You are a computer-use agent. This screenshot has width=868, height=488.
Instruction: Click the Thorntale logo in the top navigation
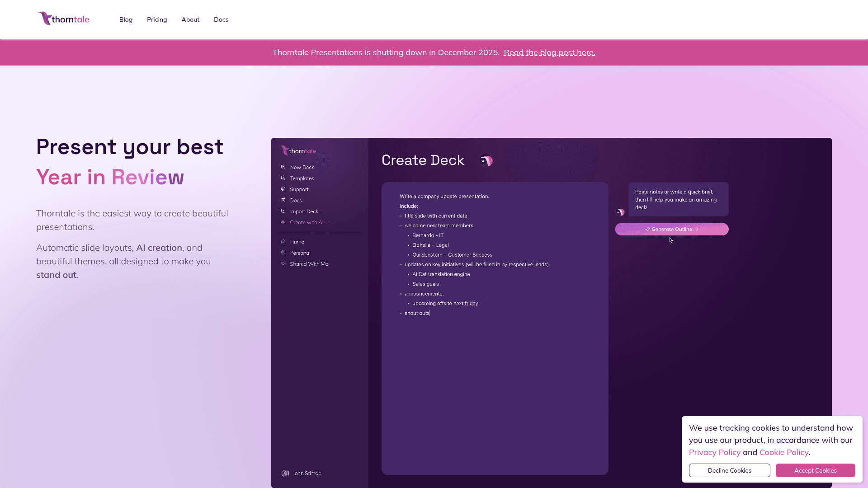[64, 19]
